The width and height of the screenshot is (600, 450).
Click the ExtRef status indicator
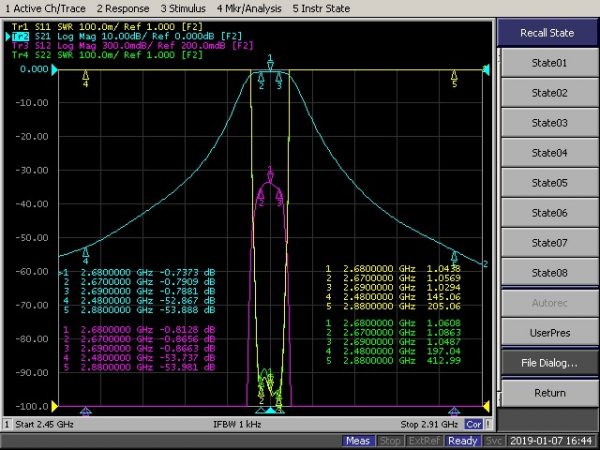(424, 441)
